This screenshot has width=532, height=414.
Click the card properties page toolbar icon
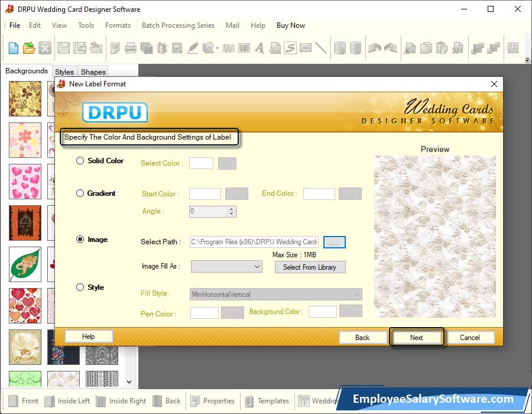pyautogui.click(x=115, y=48)
